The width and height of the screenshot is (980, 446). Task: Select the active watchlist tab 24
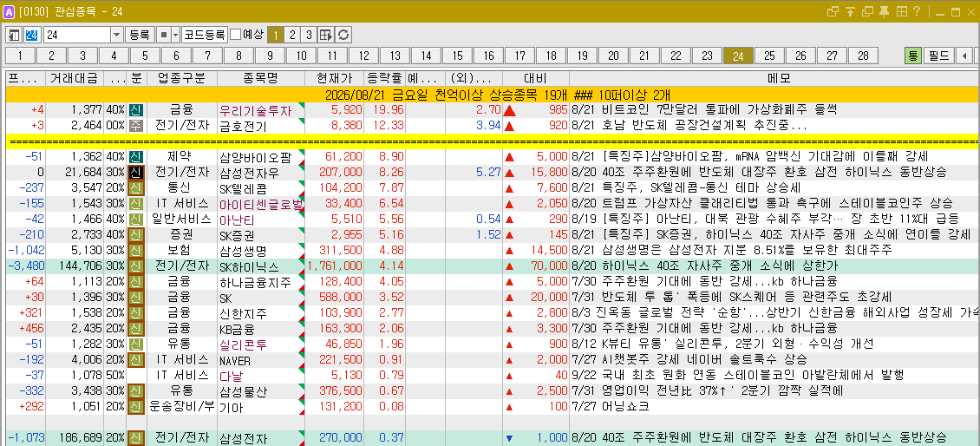pyautogui.click(x=738, y=56)
